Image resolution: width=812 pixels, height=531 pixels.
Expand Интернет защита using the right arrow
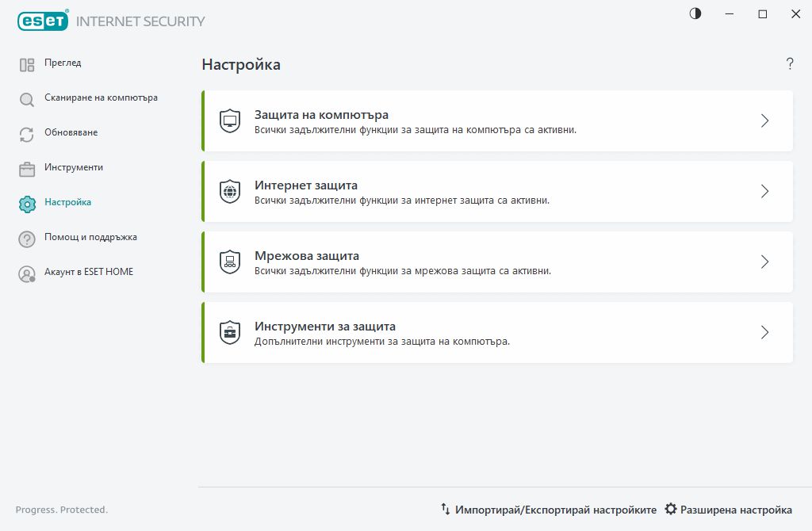click(x=764, y=191)
